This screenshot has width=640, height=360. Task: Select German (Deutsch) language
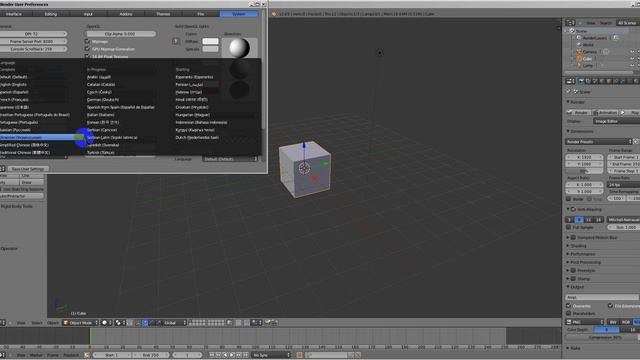coord(103,100)
